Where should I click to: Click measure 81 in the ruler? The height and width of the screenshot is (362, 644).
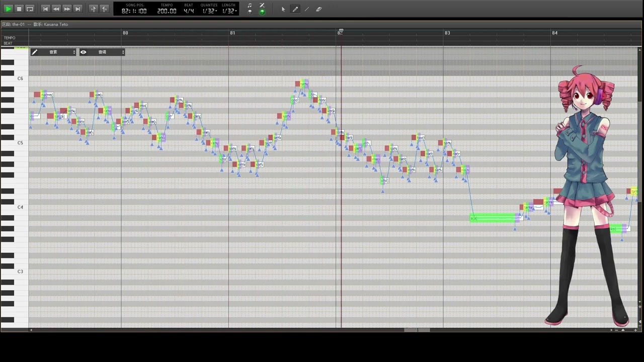[x=232, y=33]
